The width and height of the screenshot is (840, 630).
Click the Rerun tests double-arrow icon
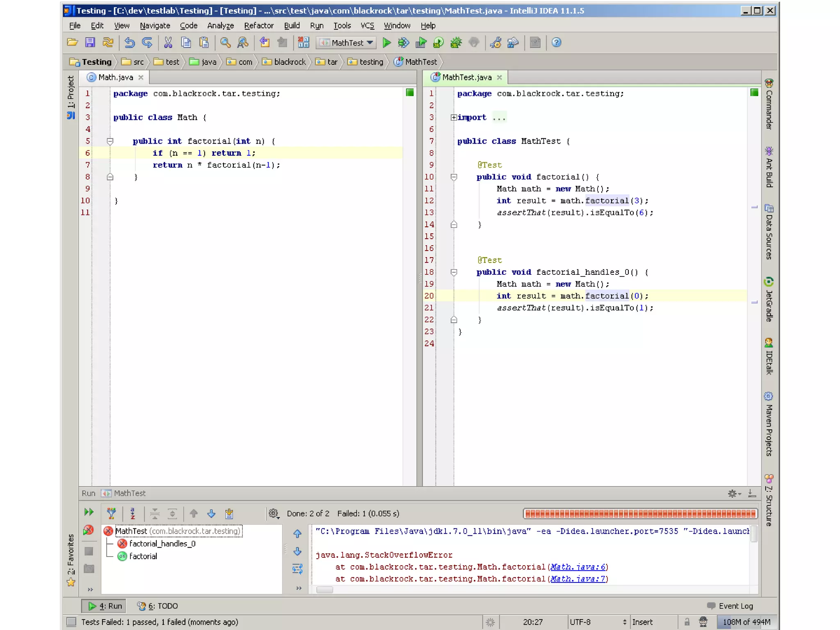(89, 512)
